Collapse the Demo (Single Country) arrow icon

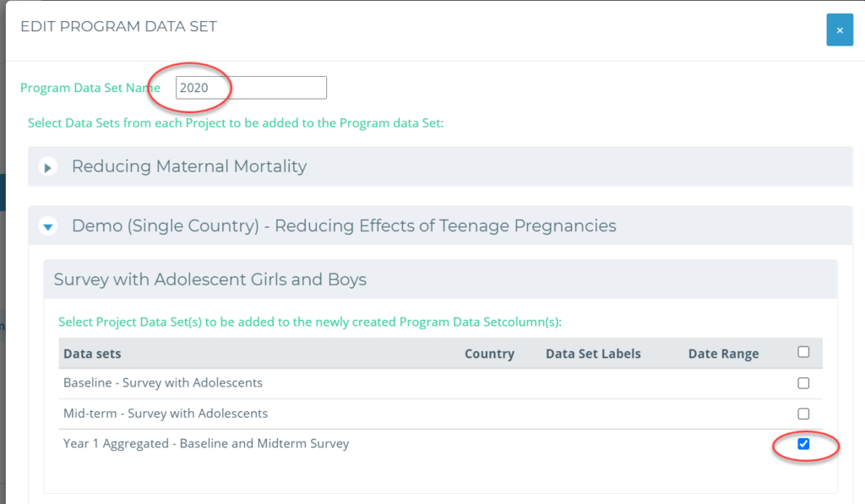tap(48, 226)
